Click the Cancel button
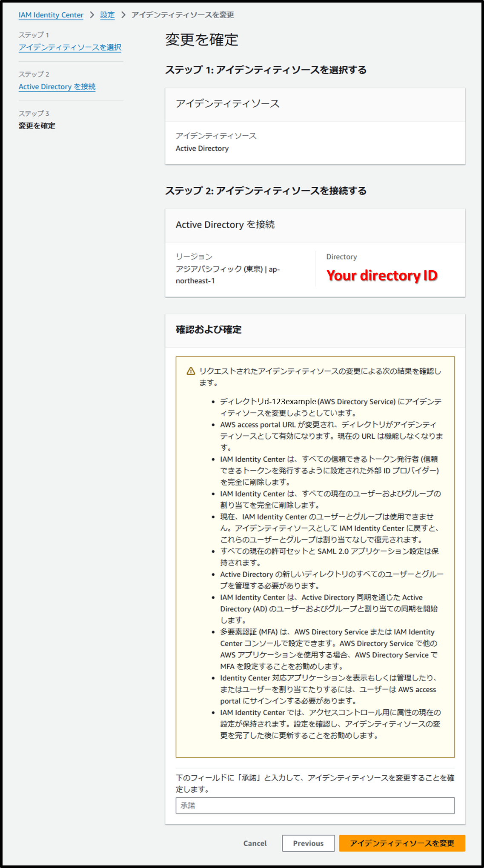 (x=255, y=843)
